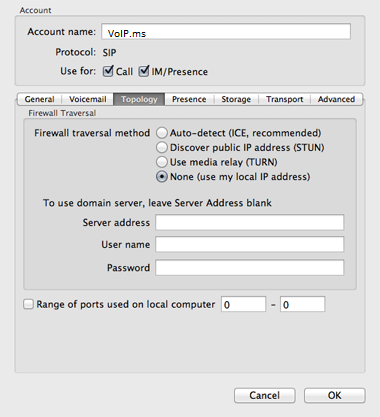This screenshot has width=380, height=417.
Task: Open the Advanced tab
Action: [x=336, y=99]
